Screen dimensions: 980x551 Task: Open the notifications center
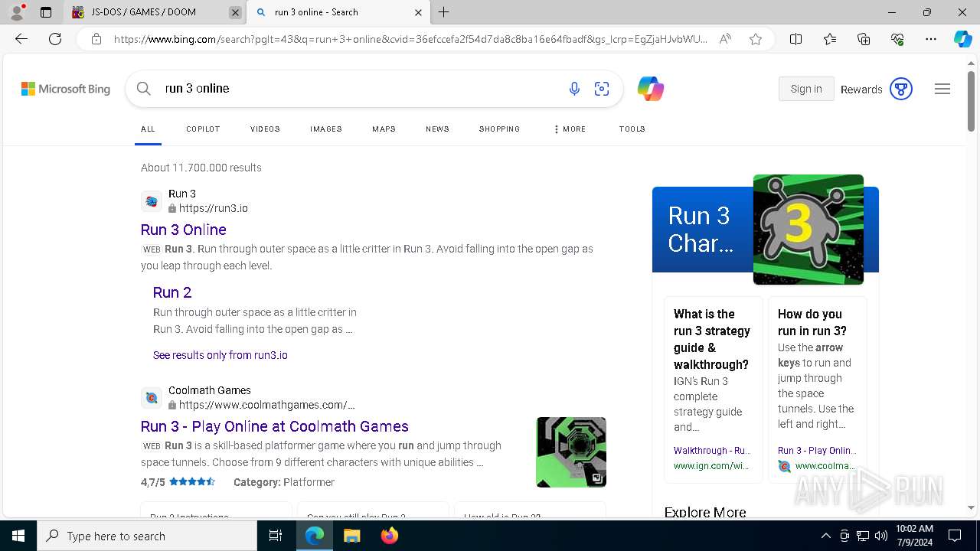point(955,536)
